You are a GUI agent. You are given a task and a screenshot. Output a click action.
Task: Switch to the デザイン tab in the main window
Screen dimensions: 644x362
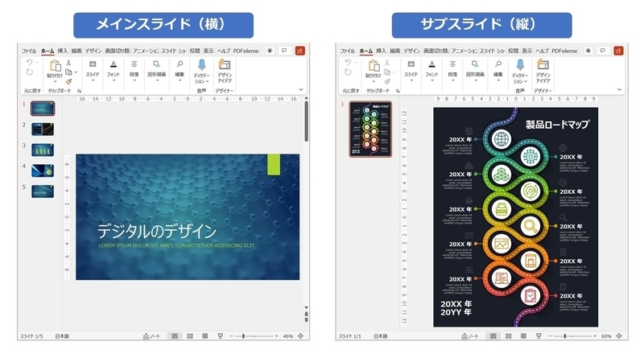(93, 51)
